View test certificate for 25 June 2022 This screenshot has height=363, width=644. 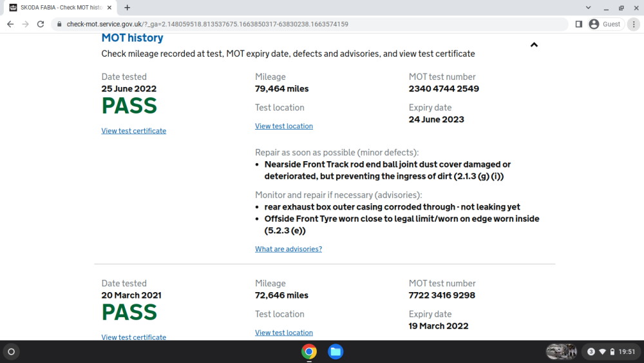tap(134, 131)
